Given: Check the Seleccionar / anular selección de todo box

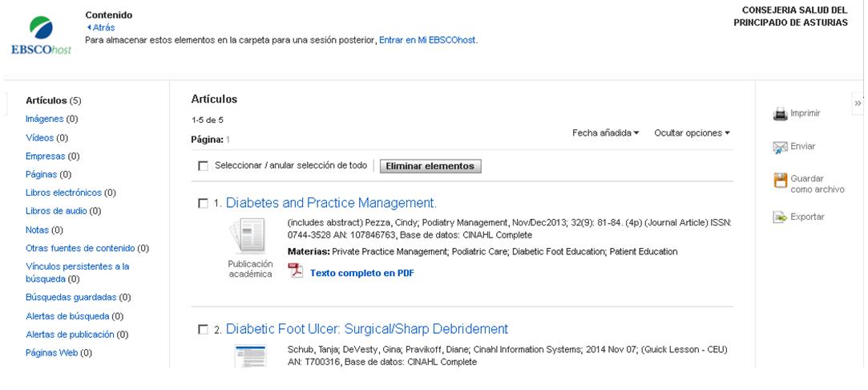Looking at the screenshot, I should (203, 166).
